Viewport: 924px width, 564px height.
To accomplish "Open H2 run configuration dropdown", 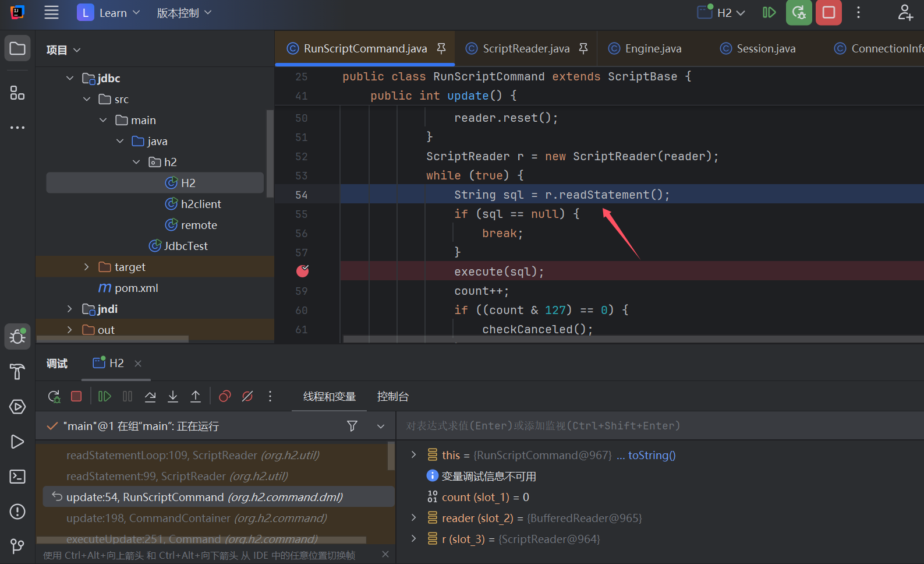I will (x=721, y=12).
